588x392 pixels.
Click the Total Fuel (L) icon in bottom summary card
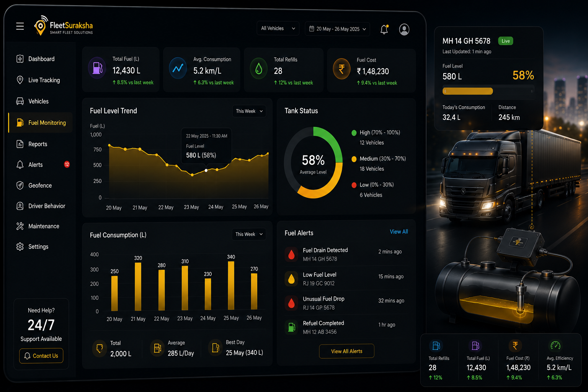(x=475, y=346)
